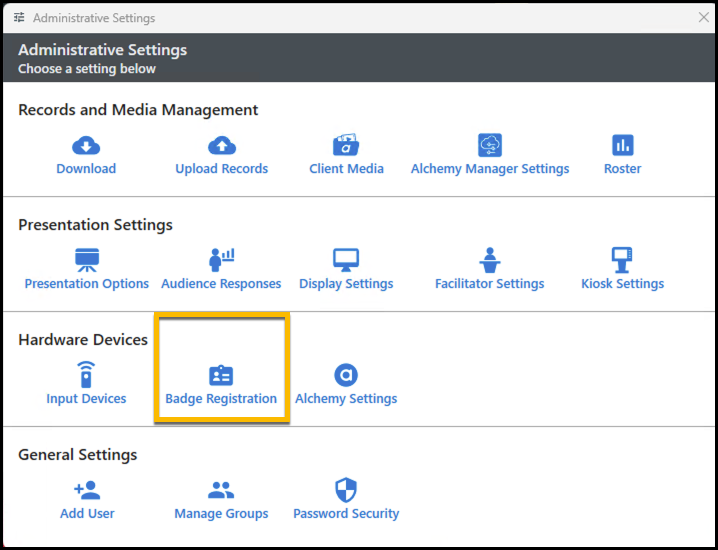The height and width of the screenshot is (550, 718).
Task: Open Kiosk Settings text link
Action: 623,284
